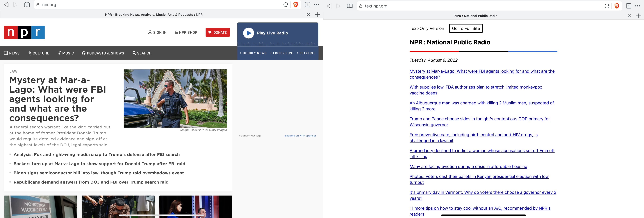644x218 pixels.
Task: Reload the npr.org page
Action: click(286, 5)
